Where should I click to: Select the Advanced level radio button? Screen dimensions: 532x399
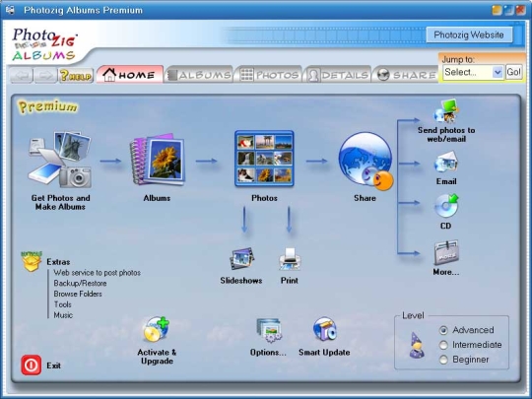click(443, 330)
